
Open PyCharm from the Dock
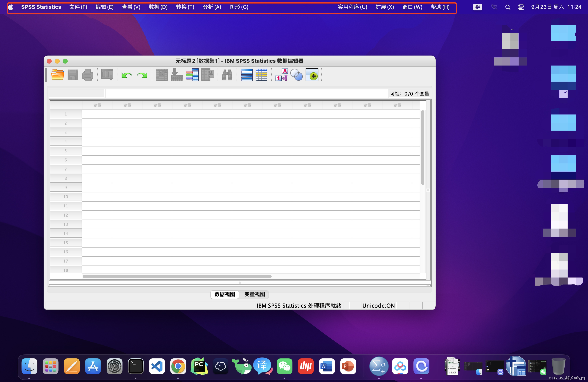pyautogui.click(x=199, y=366)
